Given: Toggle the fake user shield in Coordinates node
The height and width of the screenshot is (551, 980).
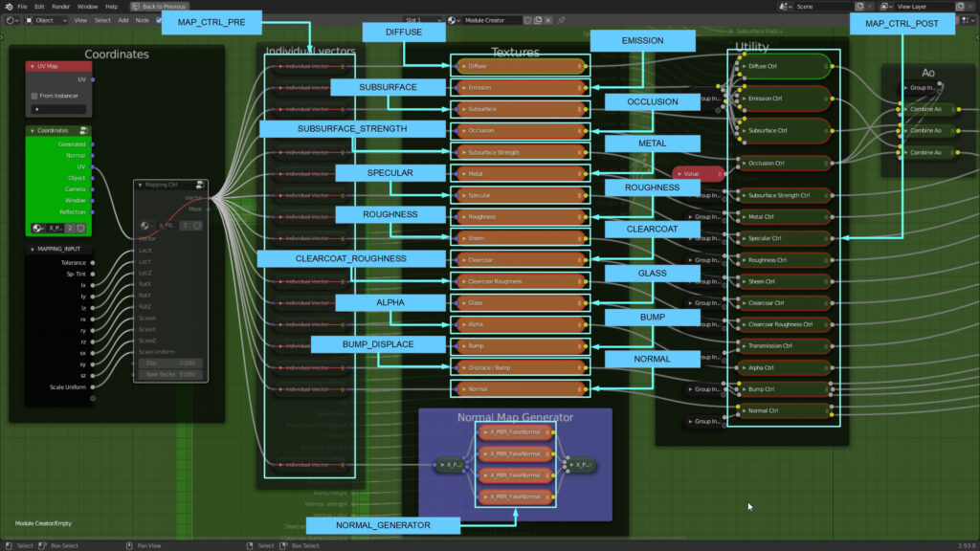Looking at the screenshot, I should tap(80, 228).
